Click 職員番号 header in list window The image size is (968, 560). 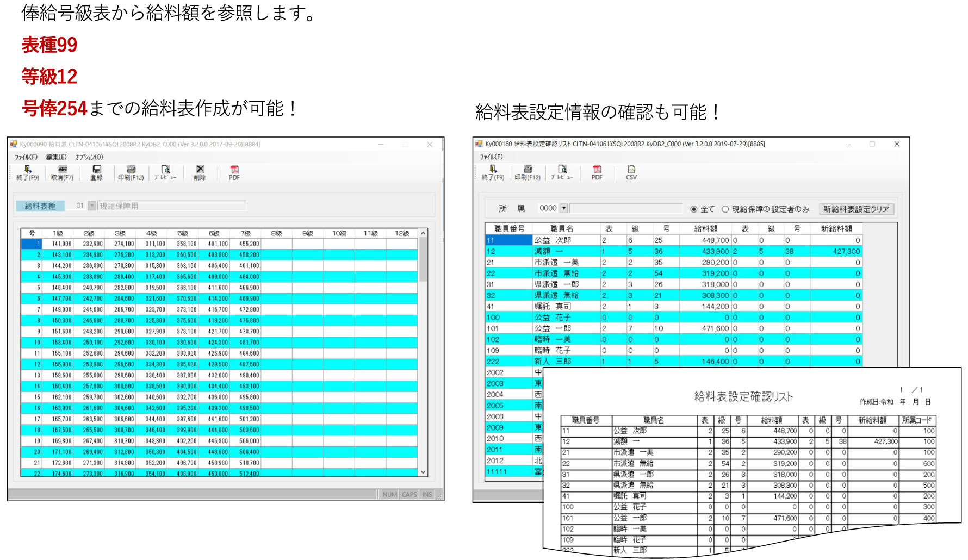click(509, 229)
